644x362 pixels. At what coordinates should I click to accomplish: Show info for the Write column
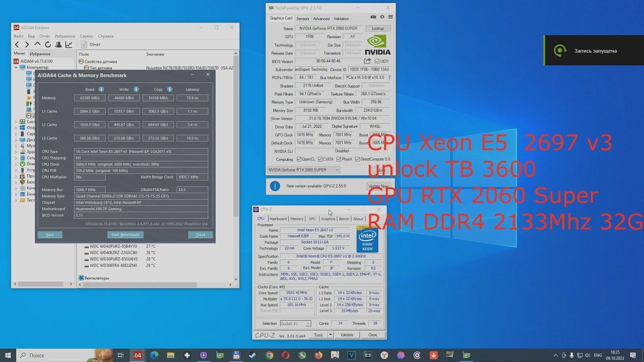(136, 89)
